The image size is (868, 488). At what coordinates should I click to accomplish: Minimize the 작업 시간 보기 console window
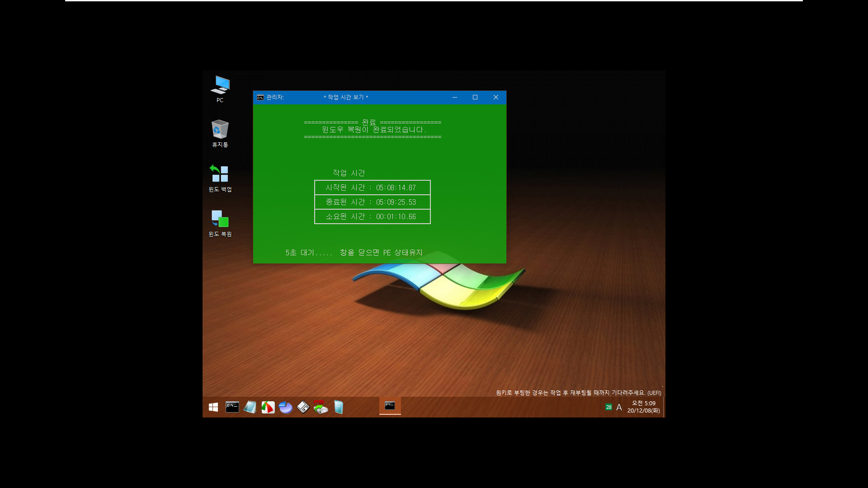coord(455,97)
